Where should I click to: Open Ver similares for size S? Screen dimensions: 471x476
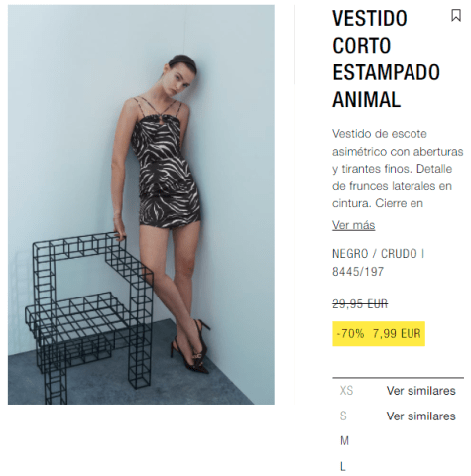(420, 416)
